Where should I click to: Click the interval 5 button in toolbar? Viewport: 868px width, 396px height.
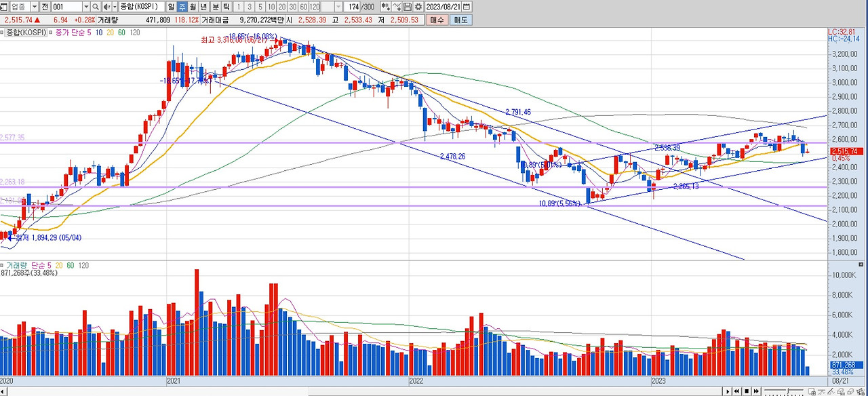click(x=260, y=7)
